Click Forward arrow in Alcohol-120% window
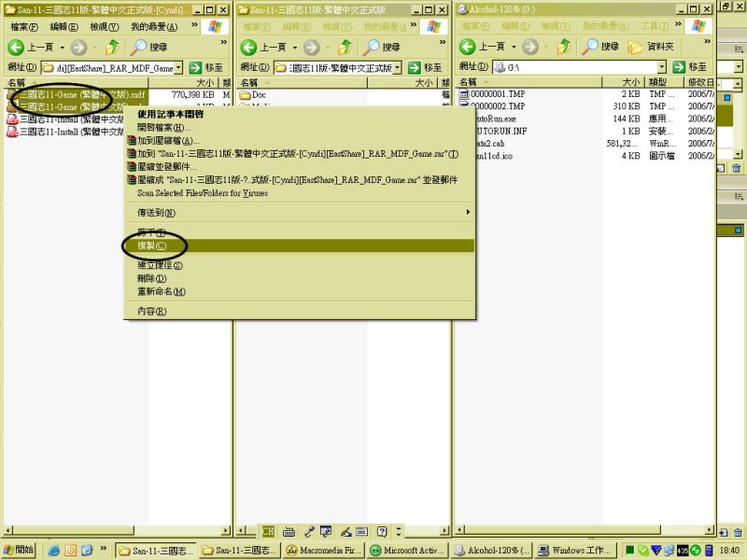The width and height of the screenshot is (747, 560). pos(530,47)
